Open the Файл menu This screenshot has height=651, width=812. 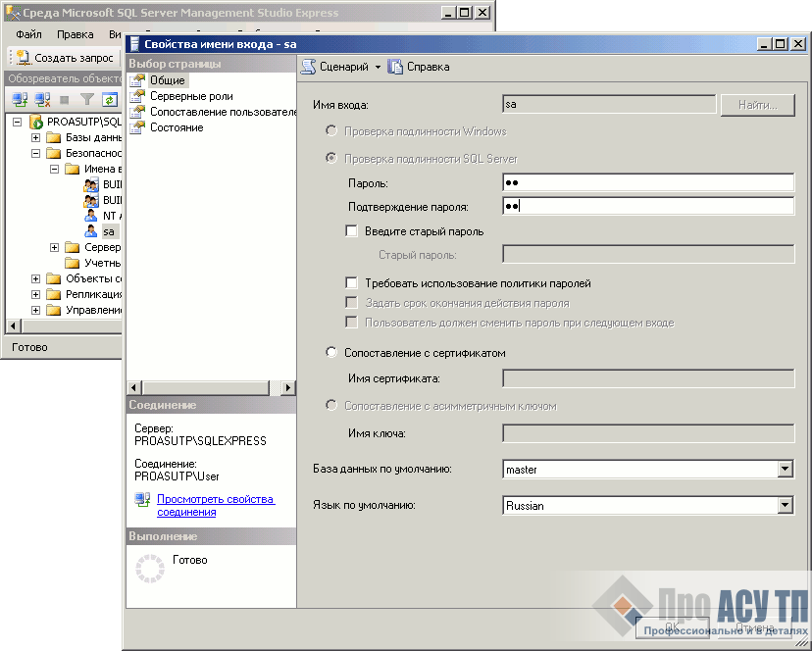[x=28, y=34]
